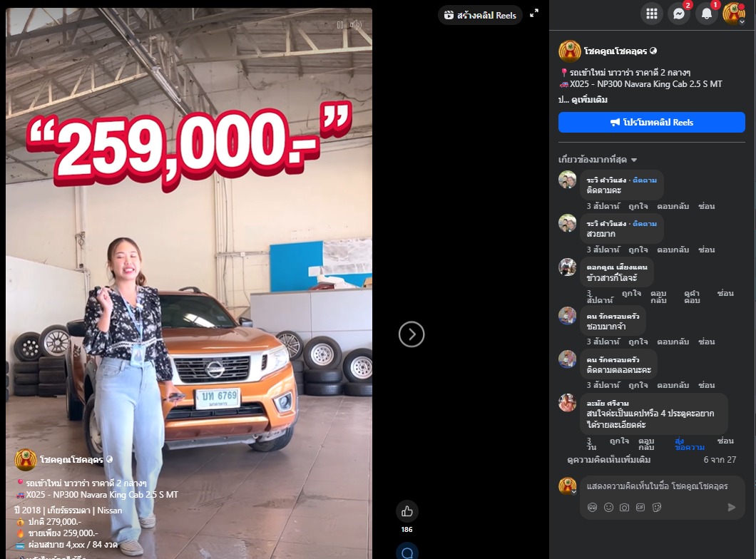Hide ละมัย ศรีงาม's comment via ซ่อน
This screenshot has width=756, height=559.
click(725, 441)
